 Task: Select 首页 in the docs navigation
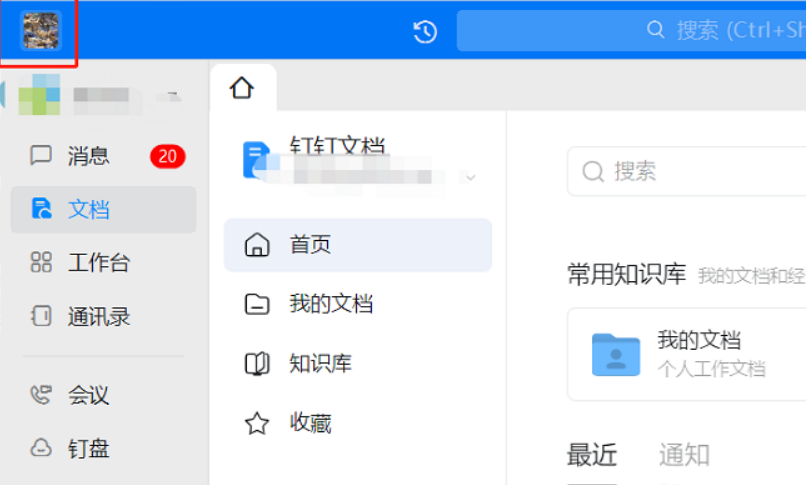tap(310, 245)
